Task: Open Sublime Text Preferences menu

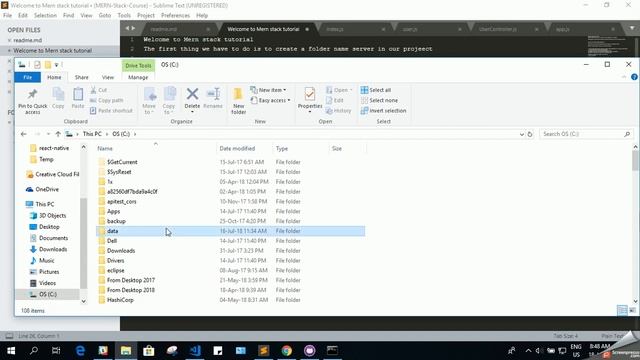Action: click(176, 15)
